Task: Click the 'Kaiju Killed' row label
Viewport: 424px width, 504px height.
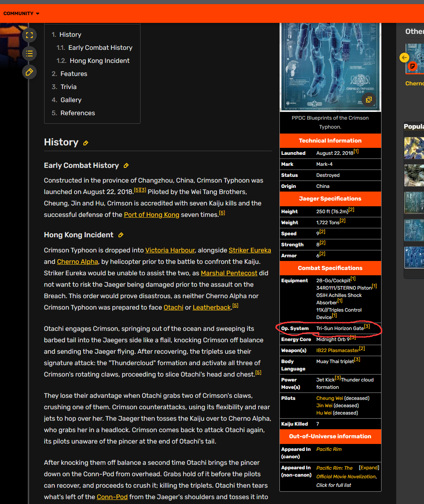Action: pos(295,424)
